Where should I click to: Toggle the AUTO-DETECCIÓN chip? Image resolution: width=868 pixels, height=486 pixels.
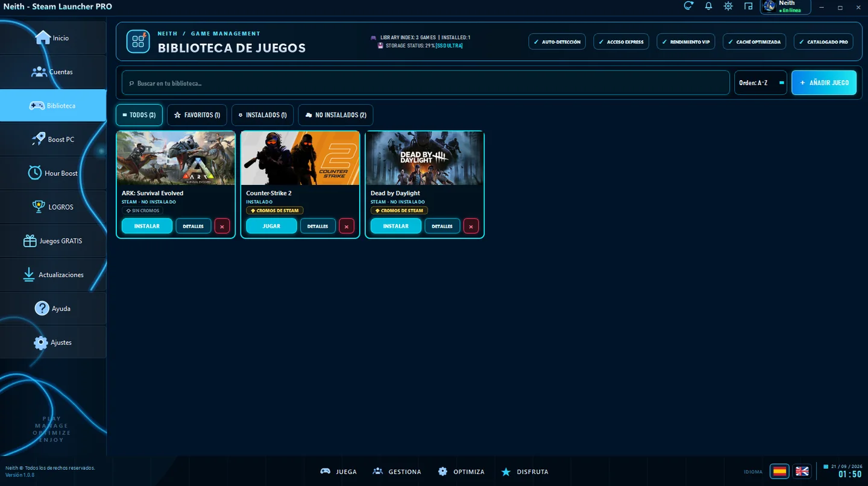(557, 42)
